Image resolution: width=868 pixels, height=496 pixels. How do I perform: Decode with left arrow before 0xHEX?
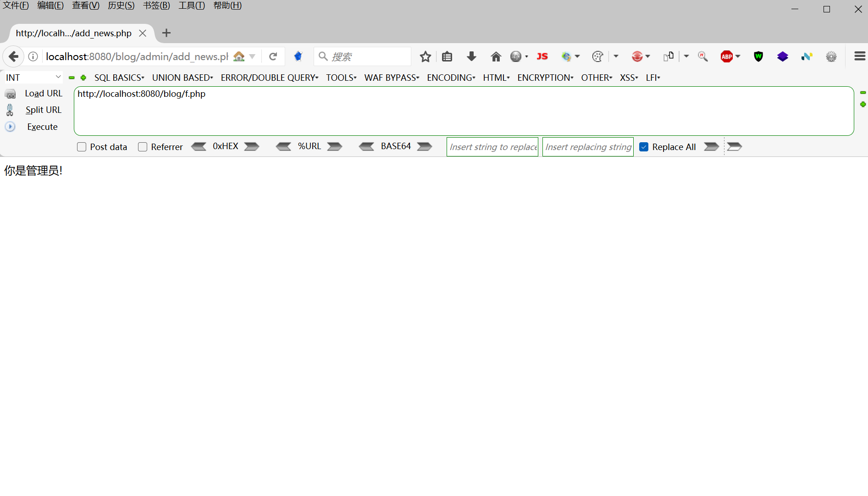point(199,146)
